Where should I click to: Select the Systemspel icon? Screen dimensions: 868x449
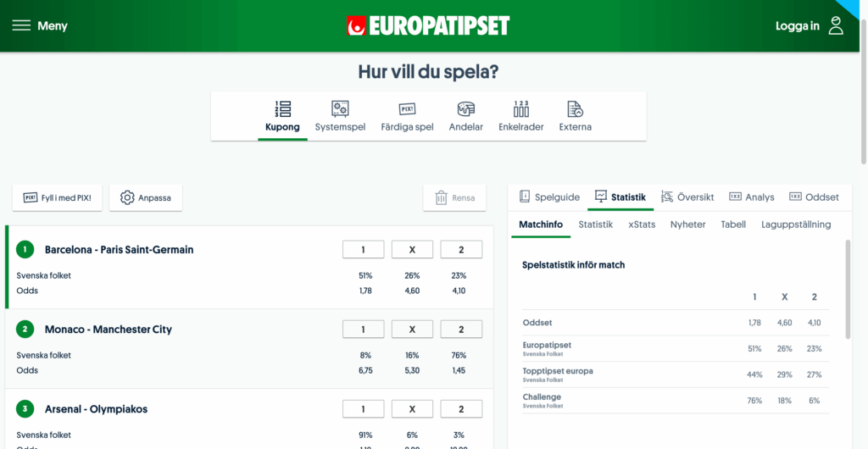point(340,109)
